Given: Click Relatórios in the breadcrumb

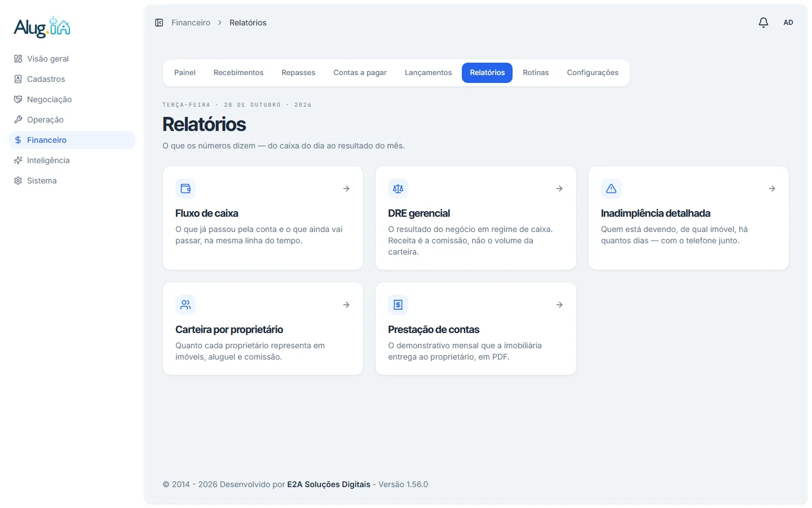Looking at the screenshot, I should (248, 23).
